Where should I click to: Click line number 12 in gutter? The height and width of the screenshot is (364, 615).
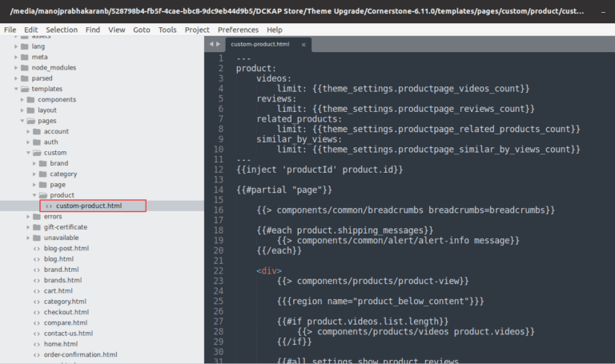219,170
